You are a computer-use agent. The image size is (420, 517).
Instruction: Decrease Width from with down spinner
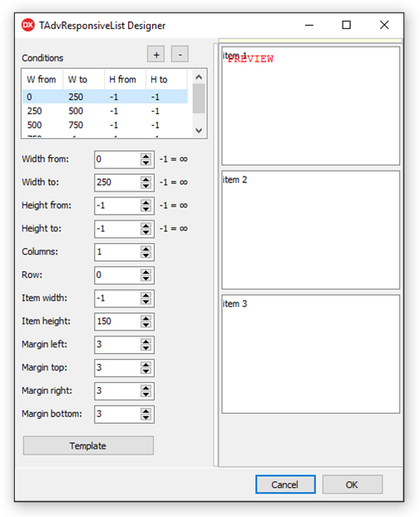(146, 163)
